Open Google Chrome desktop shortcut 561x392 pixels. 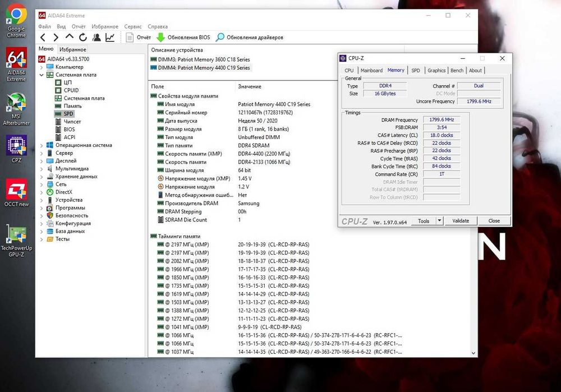point(16,21)
